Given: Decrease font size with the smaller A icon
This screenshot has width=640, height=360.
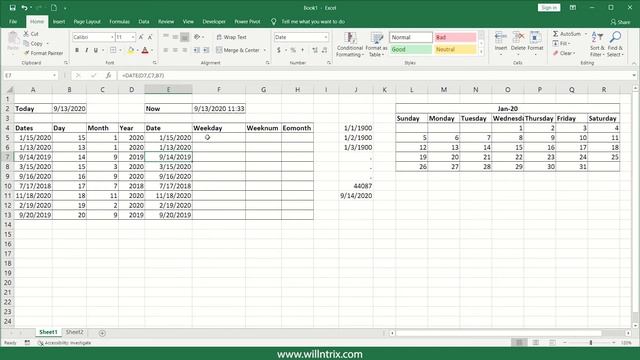Looking at the screenshot, I should [150, 37].
